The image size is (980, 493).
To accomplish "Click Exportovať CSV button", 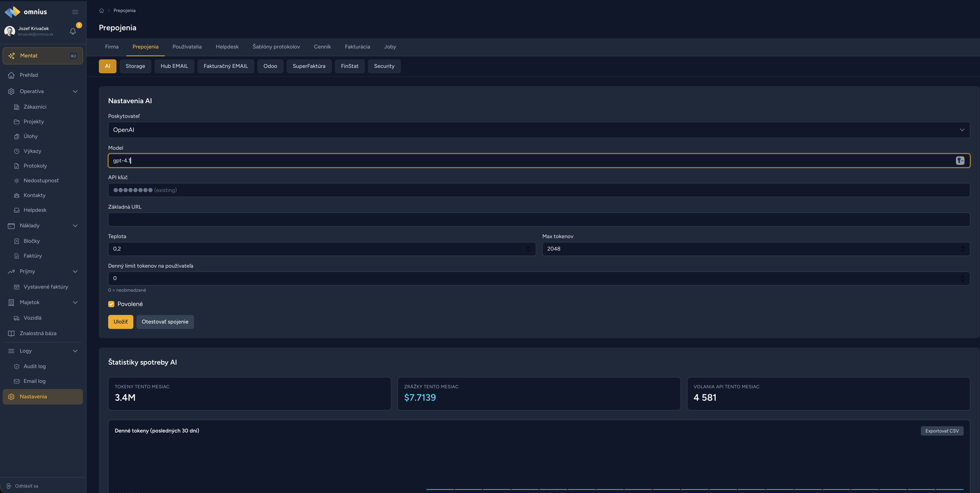I will [x=942, y=431].
